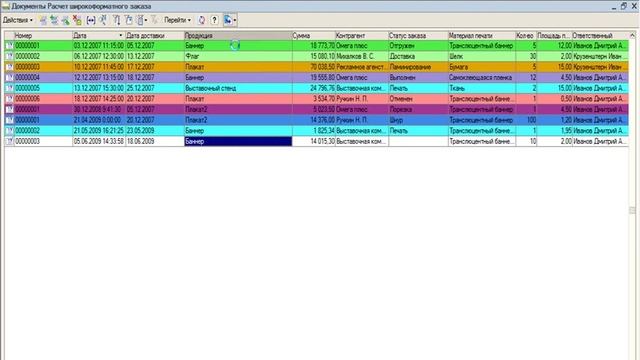Select the quantity cell '100'

(526, 120)
